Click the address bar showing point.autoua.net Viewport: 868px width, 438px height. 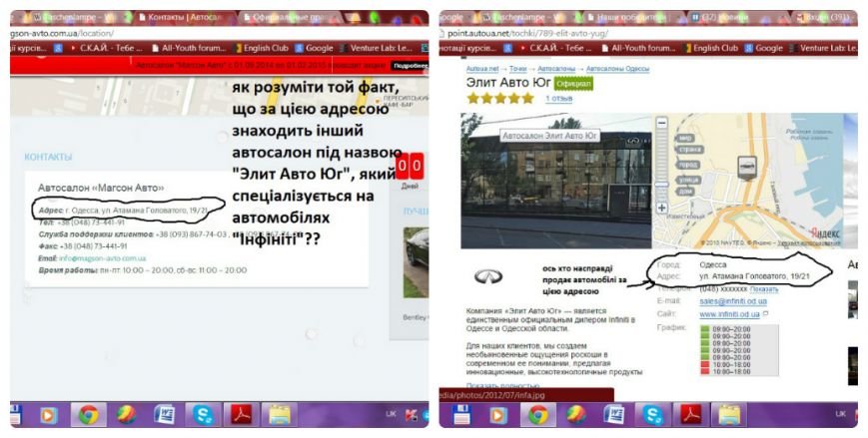coord(649,33)
